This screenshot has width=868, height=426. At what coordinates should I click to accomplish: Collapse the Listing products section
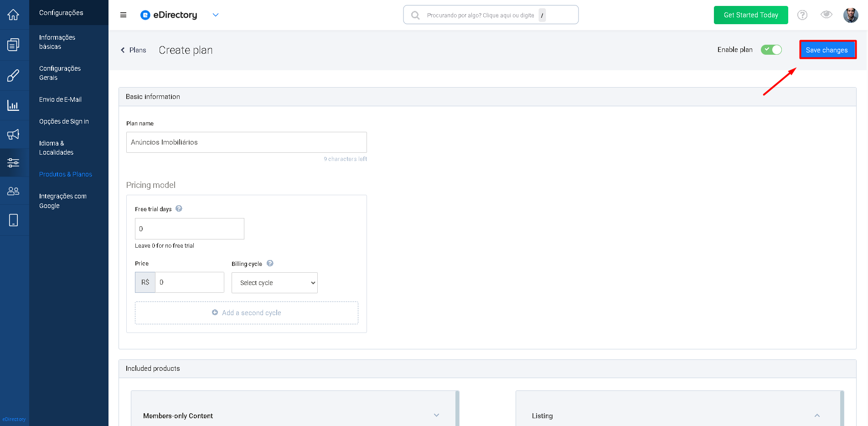coord(817,416)
